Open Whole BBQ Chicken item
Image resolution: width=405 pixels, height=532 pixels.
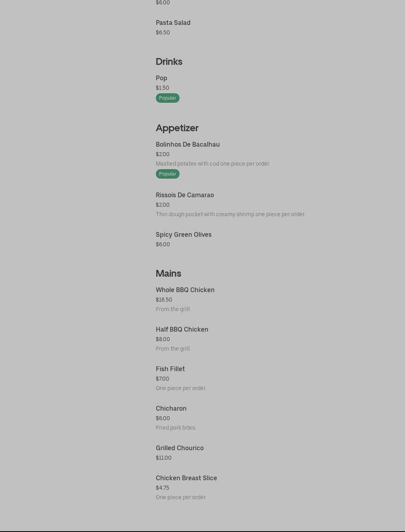click(185, 290)
